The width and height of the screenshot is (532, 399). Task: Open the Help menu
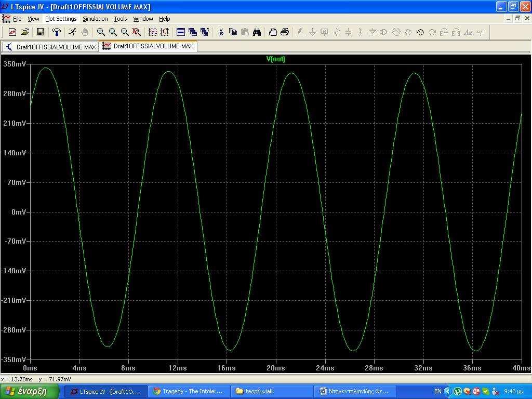[x=165, y=19]
